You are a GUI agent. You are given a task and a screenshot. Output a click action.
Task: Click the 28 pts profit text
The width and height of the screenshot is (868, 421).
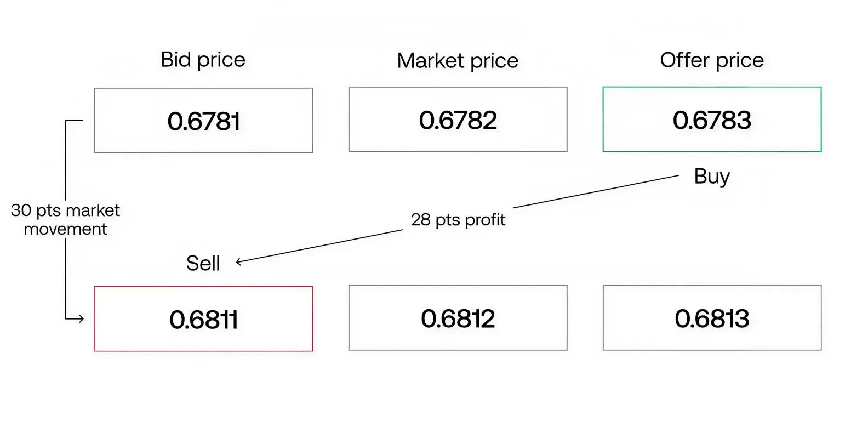(458, 220)
